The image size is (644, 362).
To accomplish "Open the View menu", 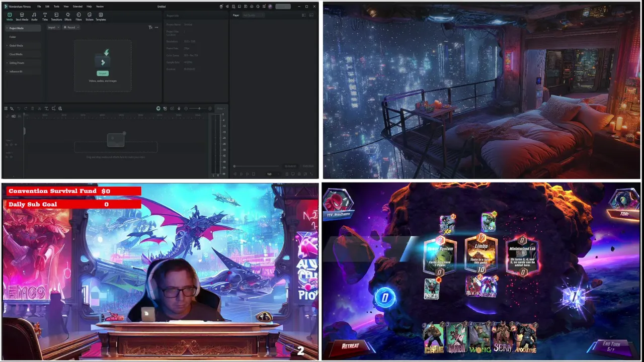I will pos(66,7).
